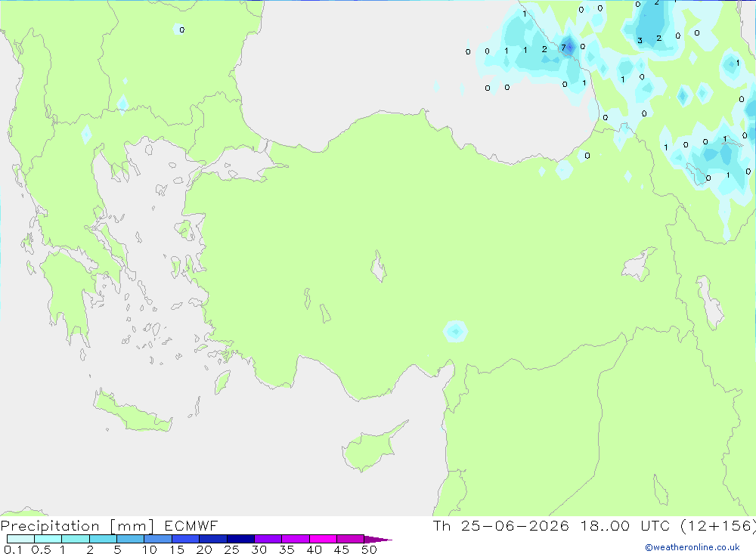Click the 25–30 mm purple legend swatch
This screenshot has width=756, height=554.
click(x=240, y=539)
